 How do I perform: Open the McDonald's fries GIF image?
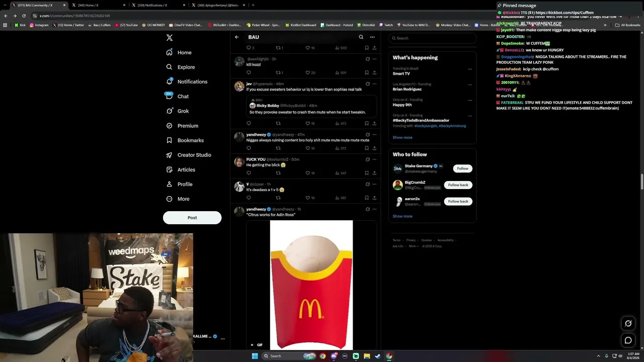tap(311, 285)
